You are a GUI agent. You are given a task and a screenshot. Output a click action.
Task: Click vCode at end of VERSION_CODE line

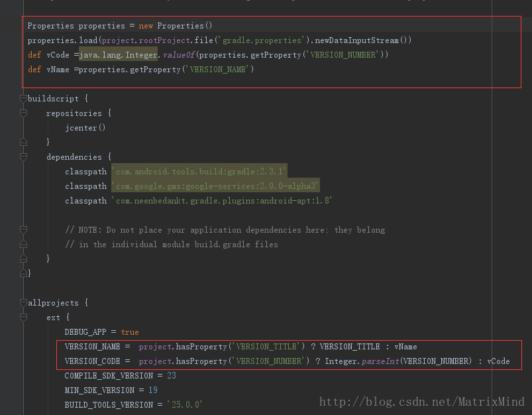click(x=498, y=361)
